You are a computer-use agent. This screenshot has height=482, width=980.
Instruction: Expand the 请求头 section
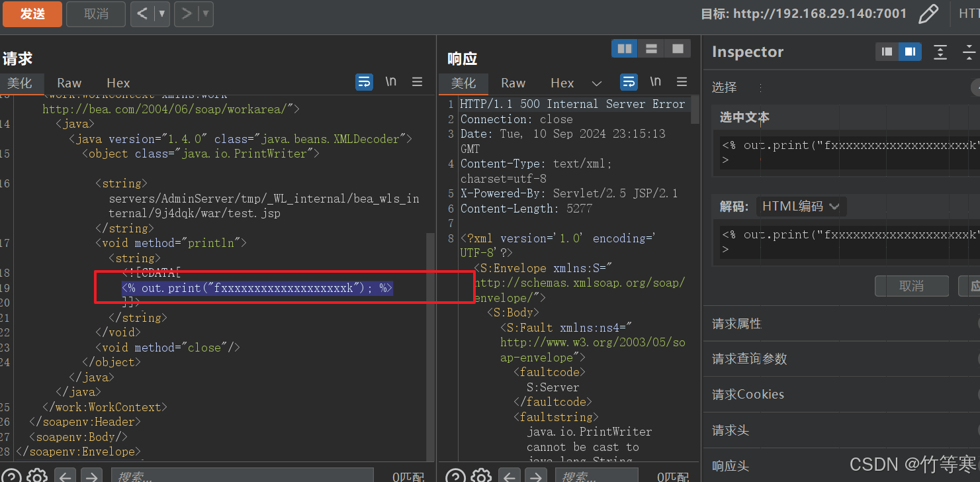[841, 430]
